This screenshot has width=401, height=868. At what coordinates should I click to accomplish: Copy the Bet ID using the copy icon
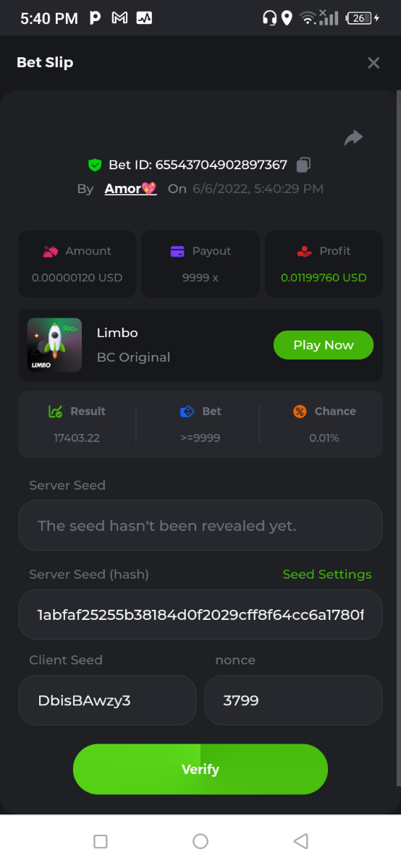(304, 165)
